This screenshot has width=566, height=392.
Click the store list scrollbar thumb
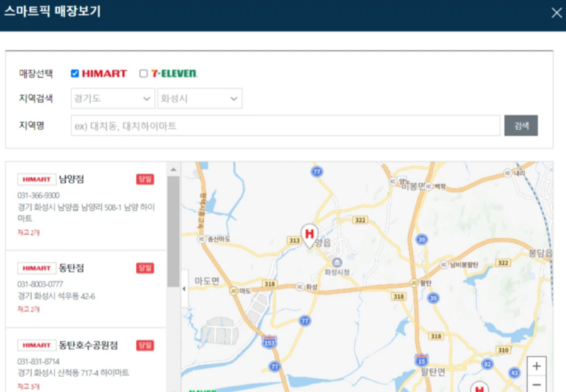point(173,232)
